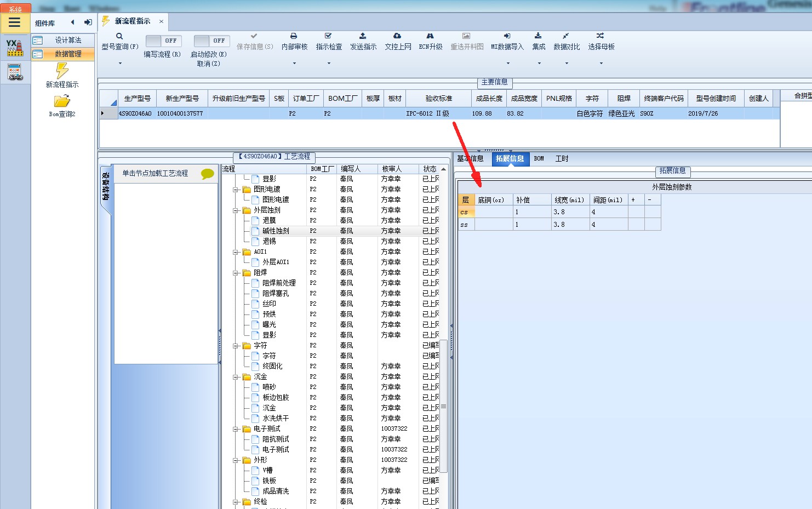
Task: Click 重选开料图 image icon
Action: [x=466, y=36]
